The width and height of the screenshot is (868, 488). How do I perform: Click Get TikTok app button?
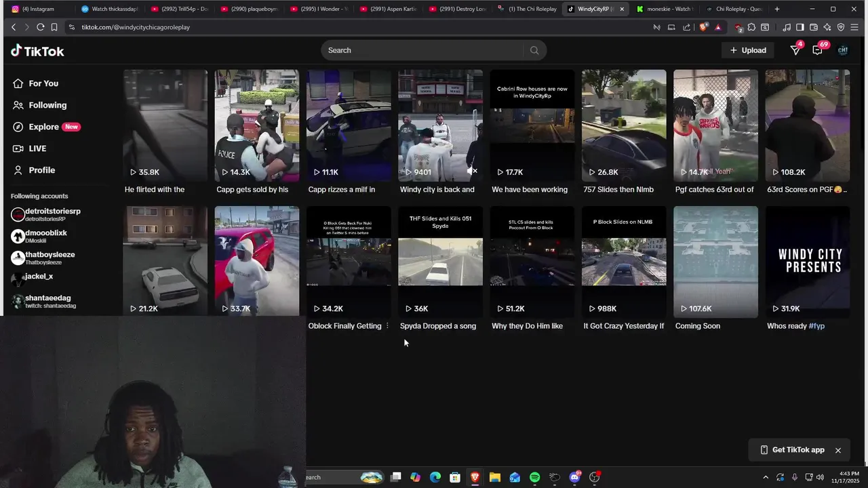pyautogui.click(x=792, y=450)
